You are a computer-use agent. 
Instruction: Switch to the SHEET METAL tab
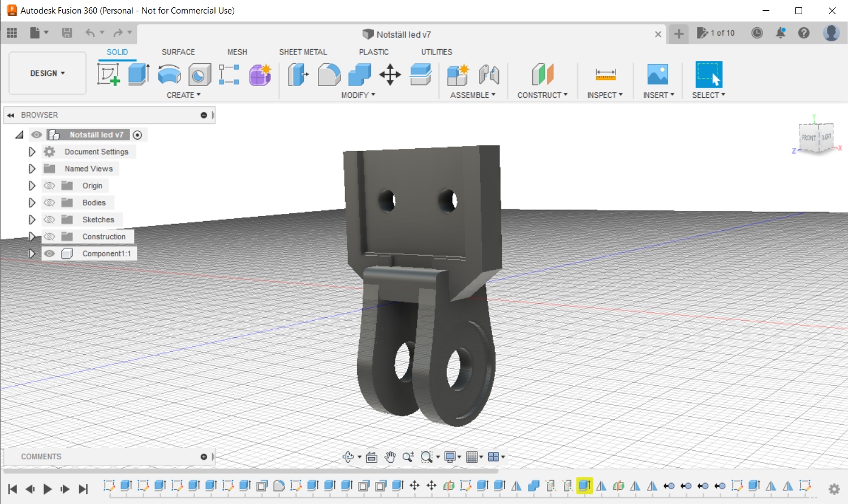click(x=303, y=51)
